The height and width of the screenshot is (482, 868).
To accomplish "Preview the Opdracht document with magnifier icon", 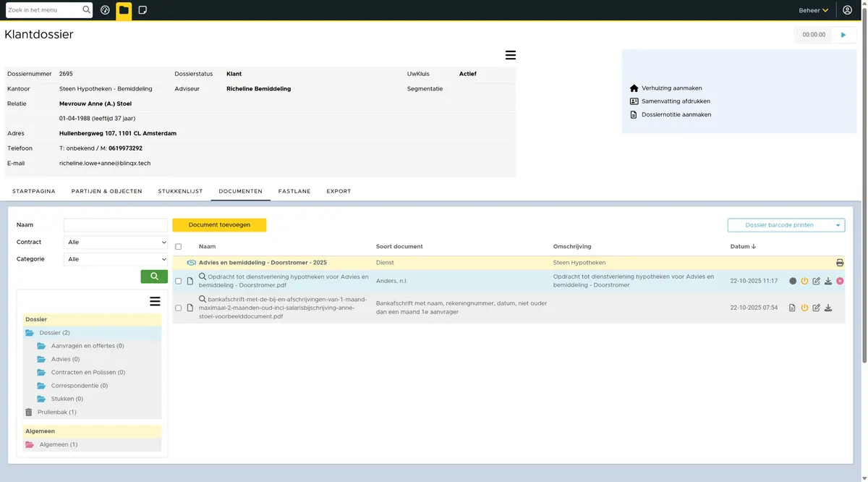I will (x=203, y=276).
